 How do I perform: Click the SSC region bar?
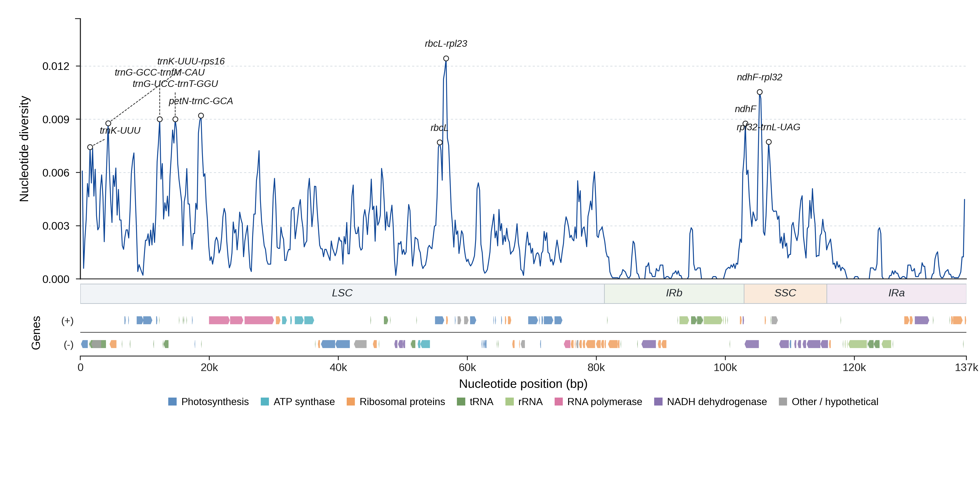785,293
